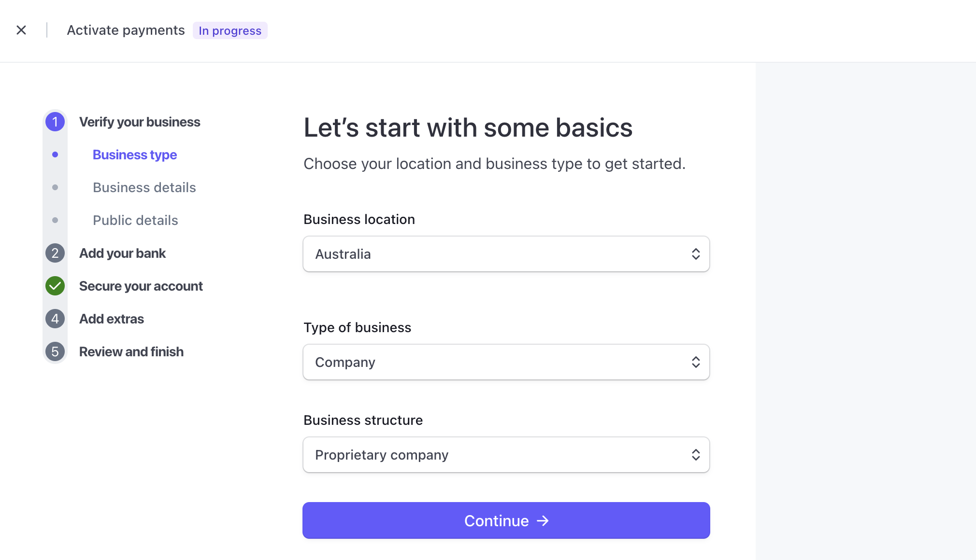This screenshot has height=560, width=976.
Task: Select the Business details sub-step
Action: pyautogui.click(x=144, y=187)
